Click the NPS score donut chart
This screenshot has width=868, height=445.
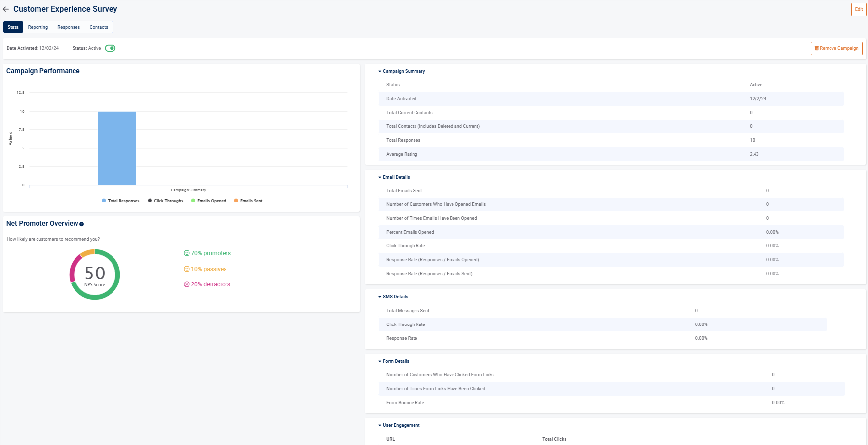click(95, 275)
